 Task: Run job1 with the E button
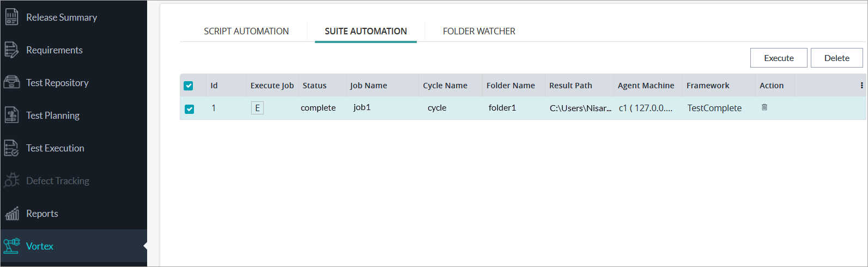click(x=257, y=108)
